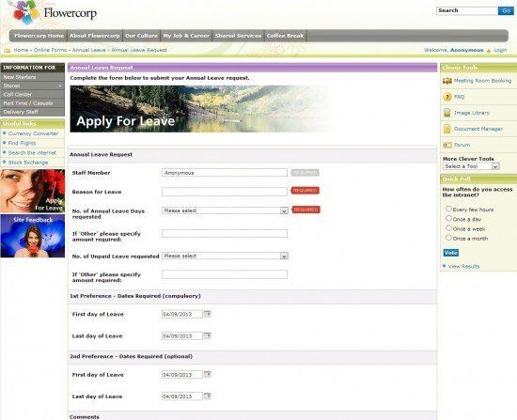Select Once a week poll option

(448, 227)
